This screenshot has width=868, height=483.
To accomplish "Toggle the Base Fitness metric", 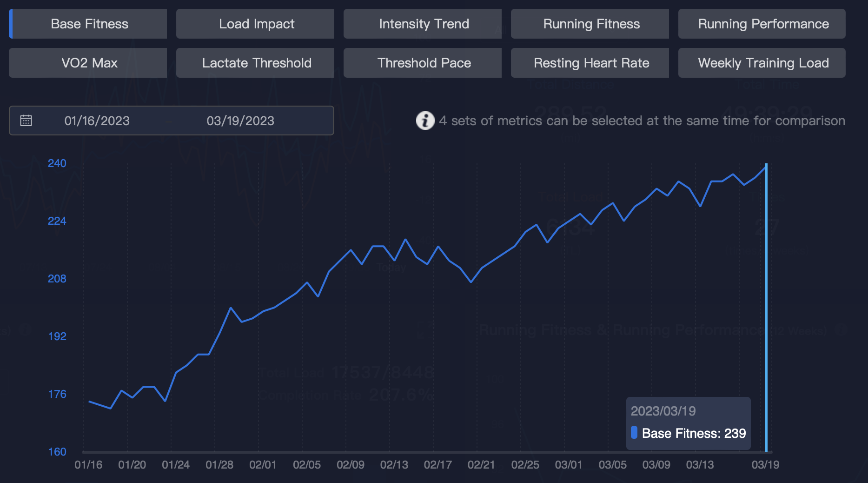I will (88, 24).
